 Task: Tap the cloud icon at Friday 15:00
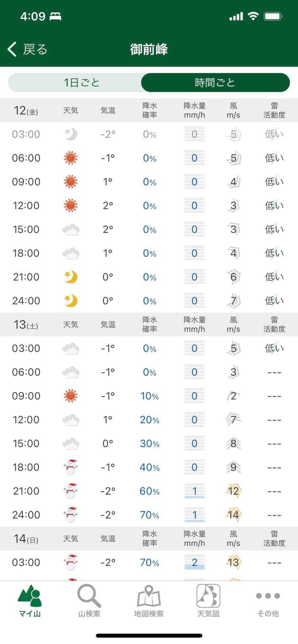(x=71, y=230)
